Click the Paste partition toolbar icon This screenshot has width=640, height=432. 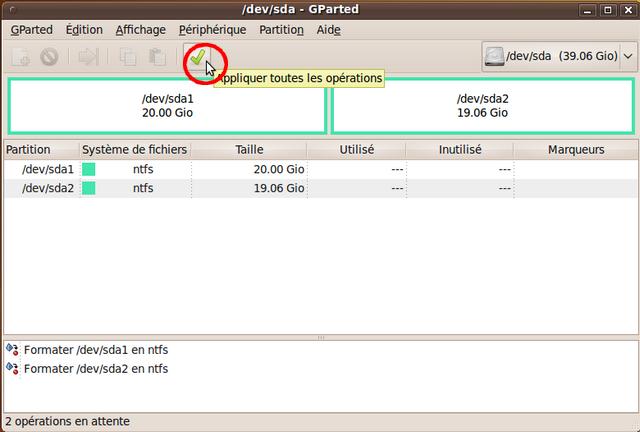[157, 57]
